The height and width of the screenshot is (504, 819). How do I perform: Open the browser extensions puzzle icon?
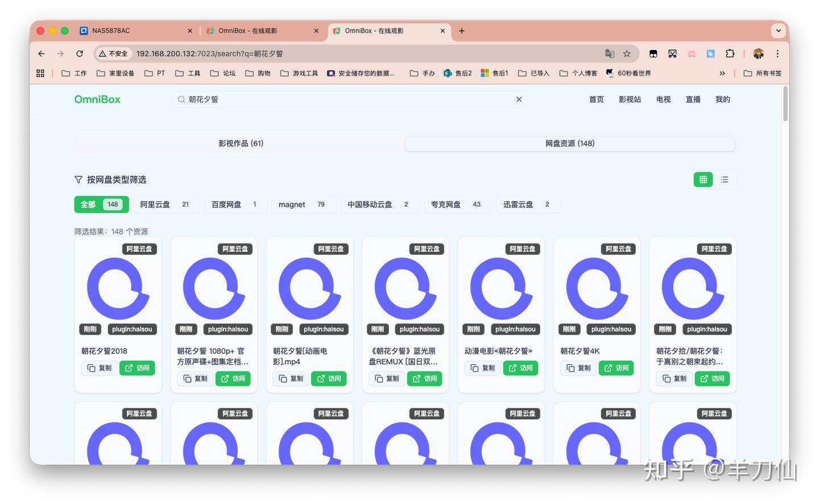[x=730, y=53]
